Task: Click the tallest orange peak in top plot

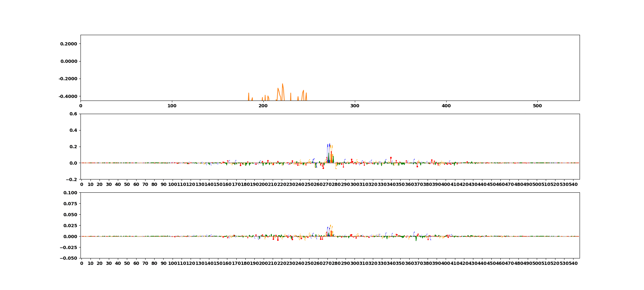Action: coord(282,84)
